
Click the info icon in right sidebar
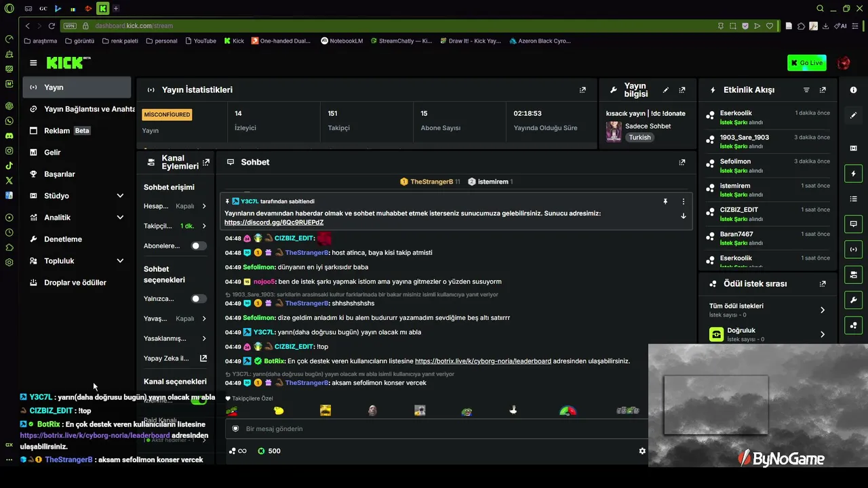[x=853, y=90]
